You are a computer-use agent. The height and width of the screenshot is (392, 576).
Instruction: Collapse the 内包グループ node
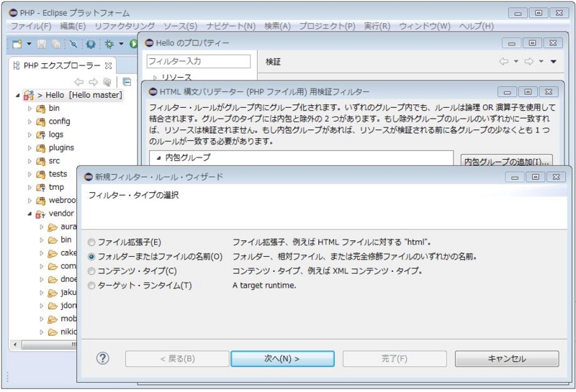pos(158,158)
